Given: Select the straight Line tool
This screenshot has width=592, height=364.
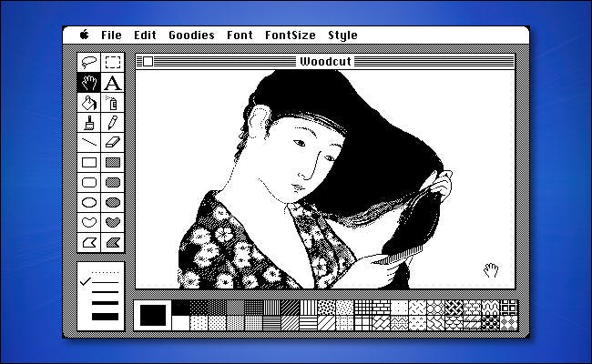Looking at the screenshot, I should [89, 142].
